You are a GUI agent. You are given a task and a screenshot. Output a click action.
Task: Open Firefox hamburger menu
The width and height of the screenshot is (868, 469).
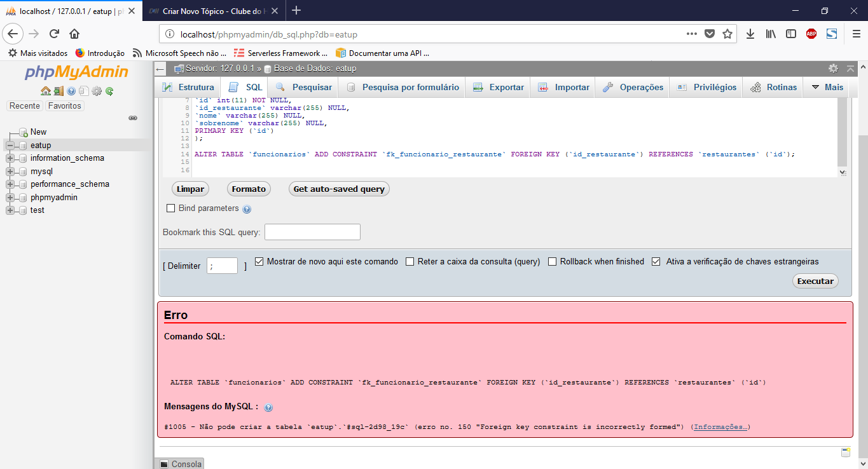[856, 34]
